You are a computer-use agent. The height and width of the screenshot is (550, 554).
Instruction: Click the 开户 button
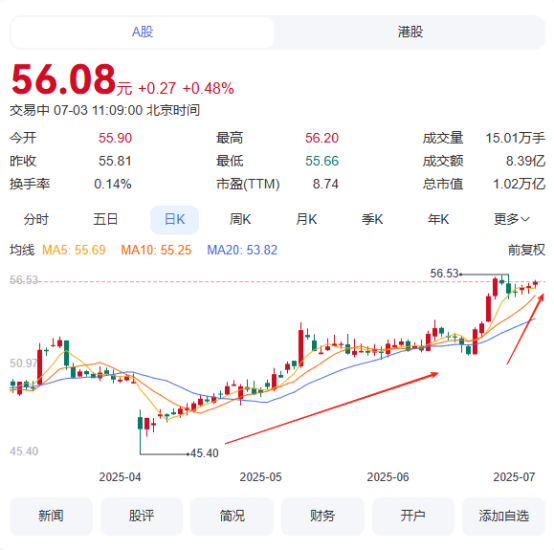[x=413, y=516]
